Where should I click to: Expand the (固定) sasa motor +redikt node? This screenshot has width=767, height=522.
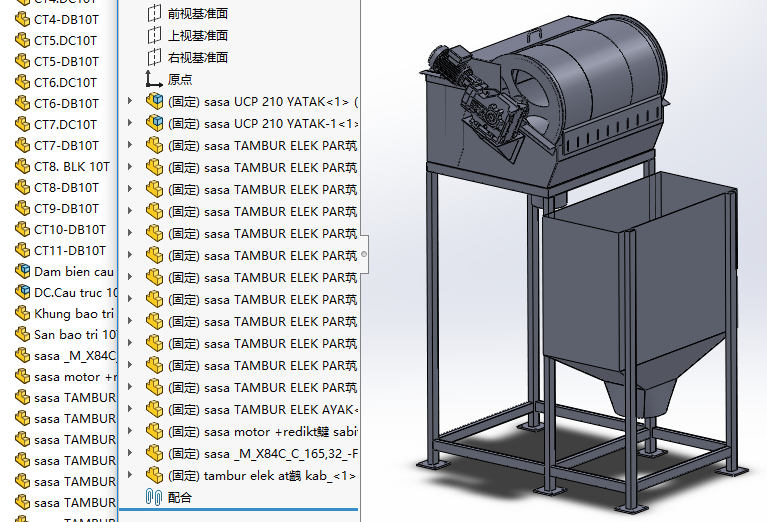[130, 431]
